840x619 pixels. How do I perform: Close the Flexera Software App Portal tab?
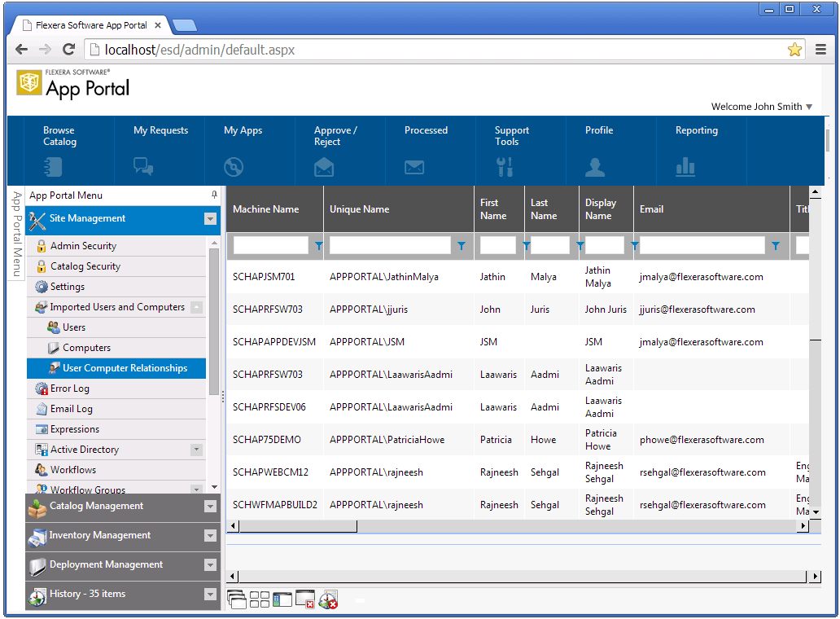click(158, 25)
